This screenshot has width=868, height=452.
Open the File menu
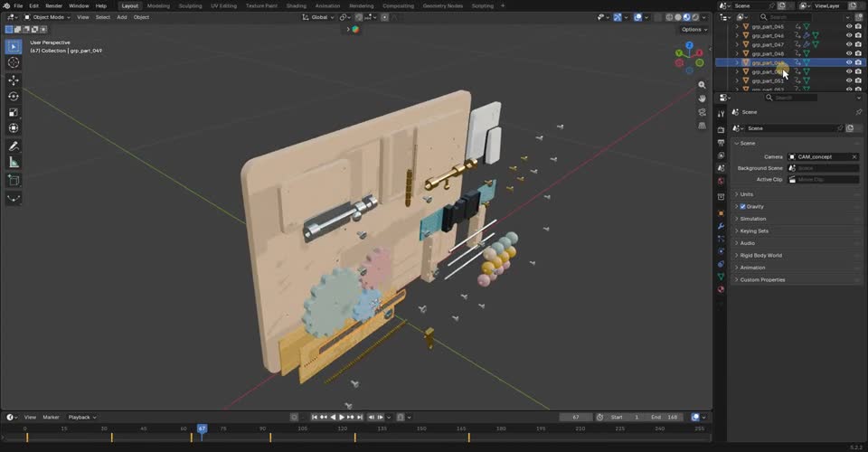pyautogui.click(x=18, y=5)
